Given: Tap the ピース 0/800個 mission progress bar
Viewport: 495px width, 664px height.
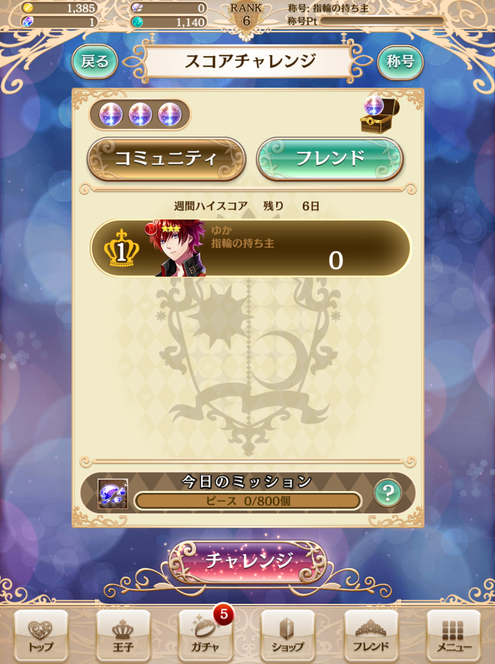Looking at the screenshot, I should coord(248,501).
